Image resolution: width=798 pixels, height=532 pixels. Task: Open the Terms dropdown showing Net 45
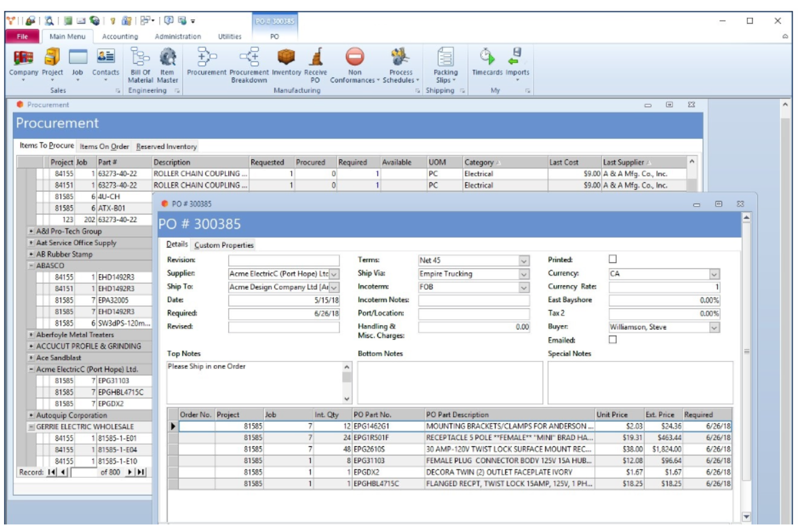click(524, 261)
